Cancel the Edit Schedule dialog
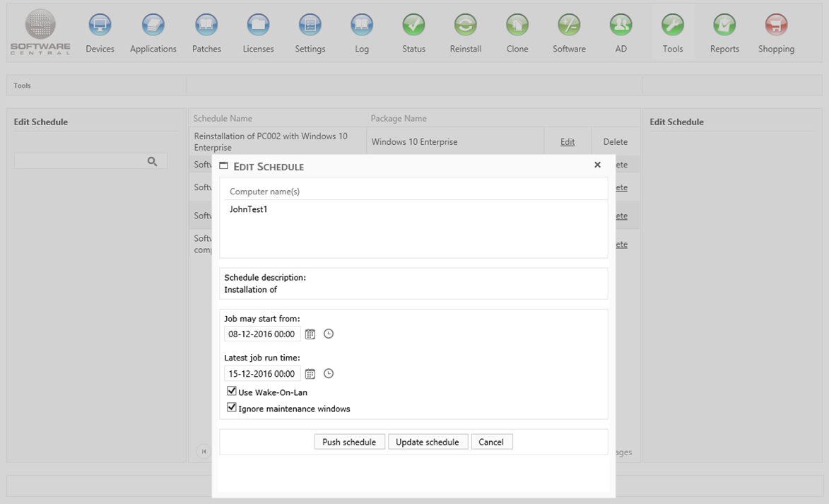Screen dimensions: 829x504 491,442
